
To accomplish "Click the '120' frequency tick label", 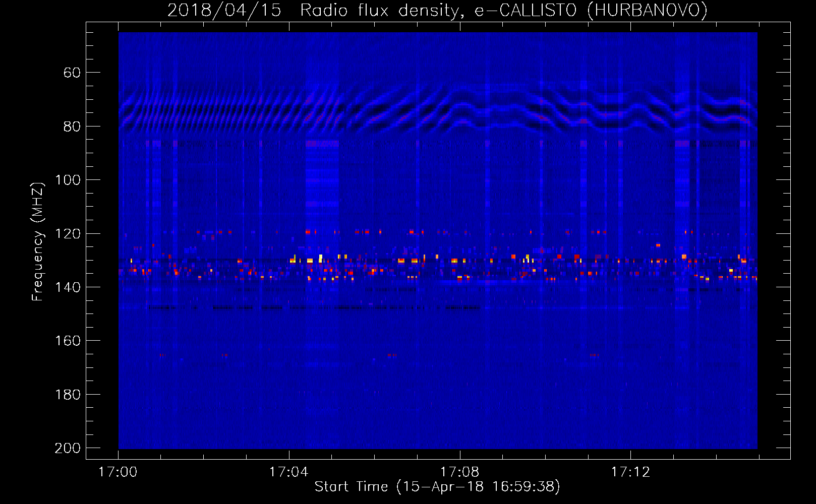I will [x=68, y=234].
